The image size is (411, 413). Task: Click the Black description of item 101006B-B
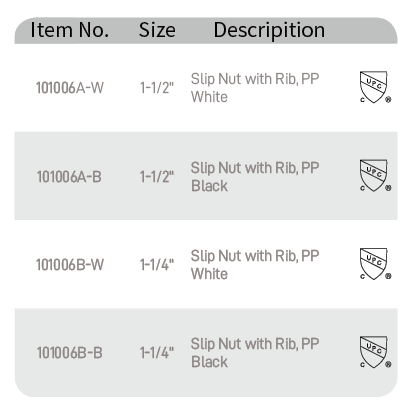click(x=255, y=353)
